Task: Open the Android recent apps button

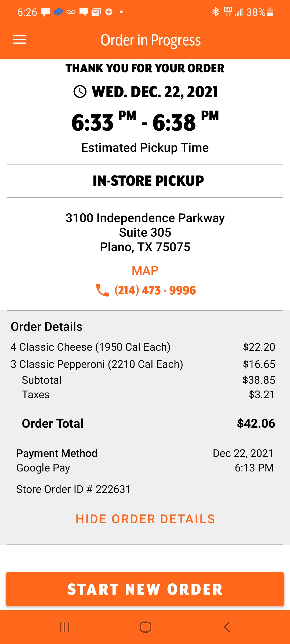Action: 64,627
